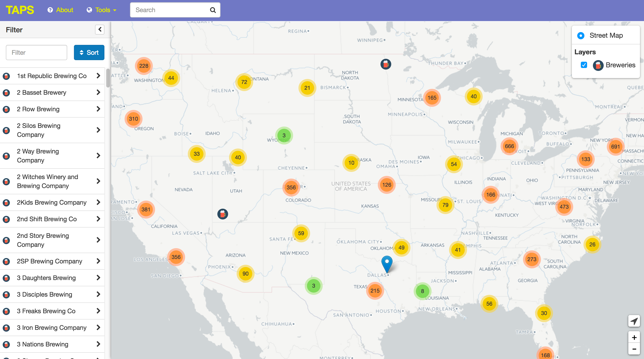Image resolution: width=644 pixels, height=359 pixels.
Task: Click the blue location pin near Dallas
Action: (x=387, y=264)
